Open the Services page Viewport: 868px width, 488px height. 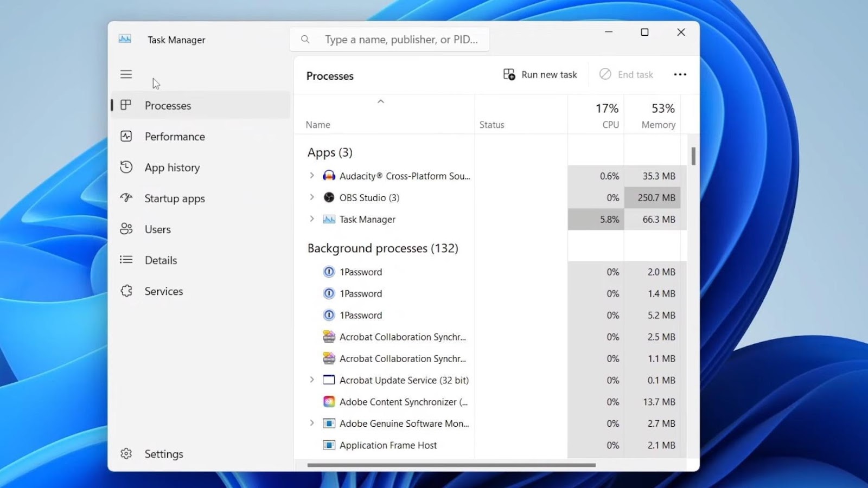pyautogui.click(x=201, y=291)
